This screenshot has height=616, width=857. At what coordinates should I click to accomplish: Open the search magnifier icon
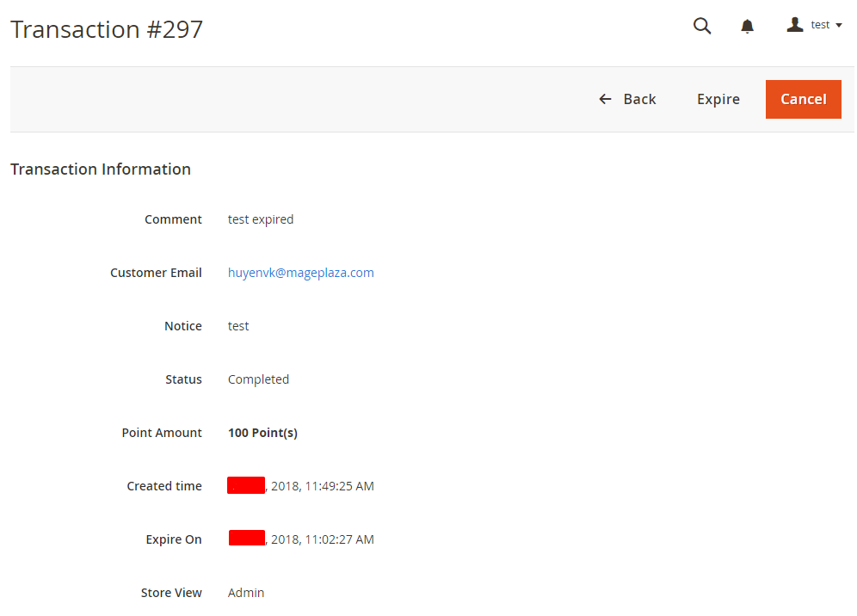pos(702,26)
